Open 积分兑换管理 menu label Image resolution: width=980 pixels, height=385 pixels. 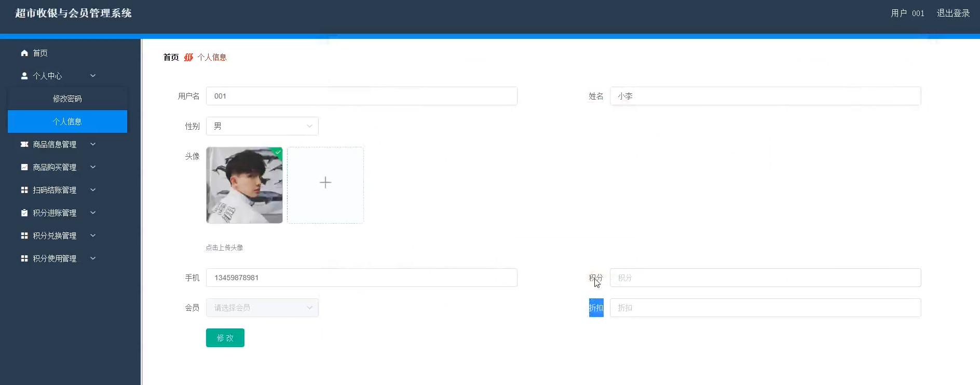tap(55, 236)
